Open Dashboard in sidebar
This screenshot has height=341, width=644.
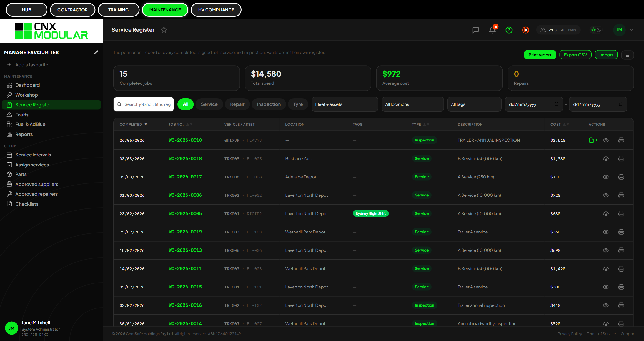click(51, 85)
